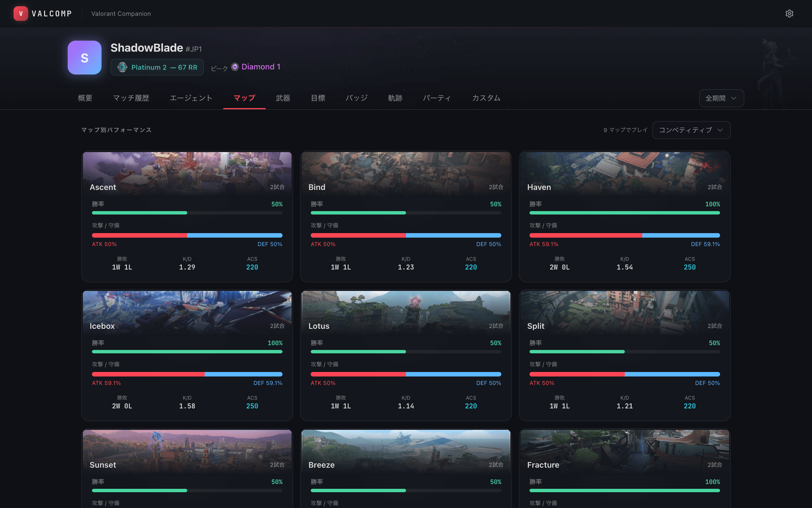812x508 pixels.
Task: Select the カスタム tab
Action: (x=486, y=98)
